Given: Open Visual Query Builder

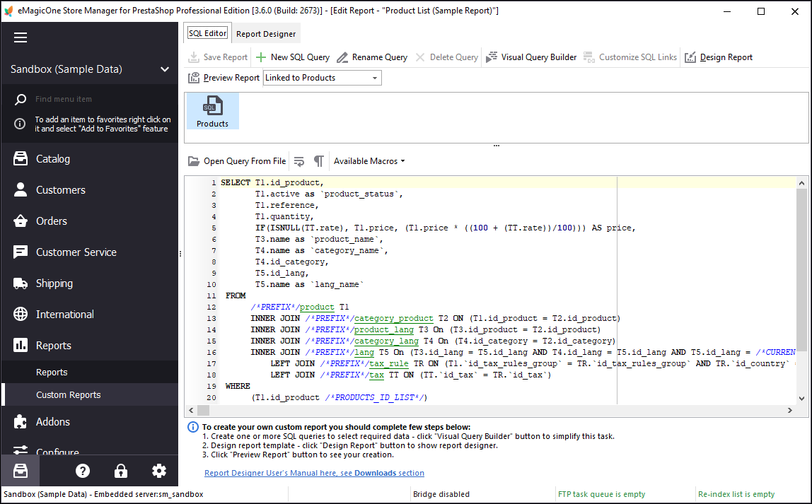Looking at the screenshot, I should click(x=531, y=57).
